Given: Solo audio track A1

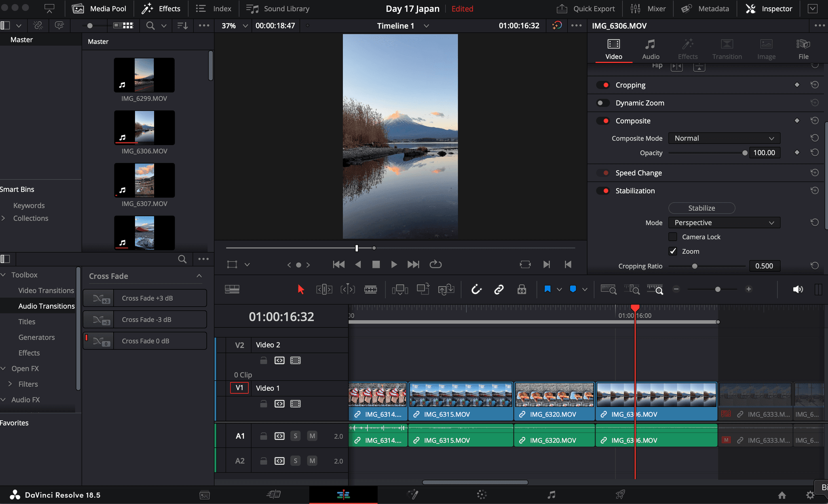Looking at the screenshot, I should point(296,436).
